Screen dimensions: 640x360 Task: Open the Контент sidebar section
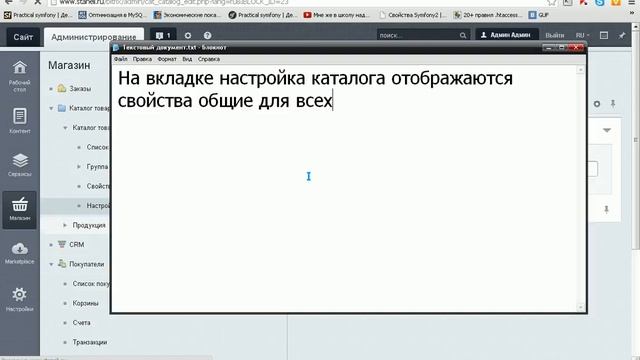20,121
